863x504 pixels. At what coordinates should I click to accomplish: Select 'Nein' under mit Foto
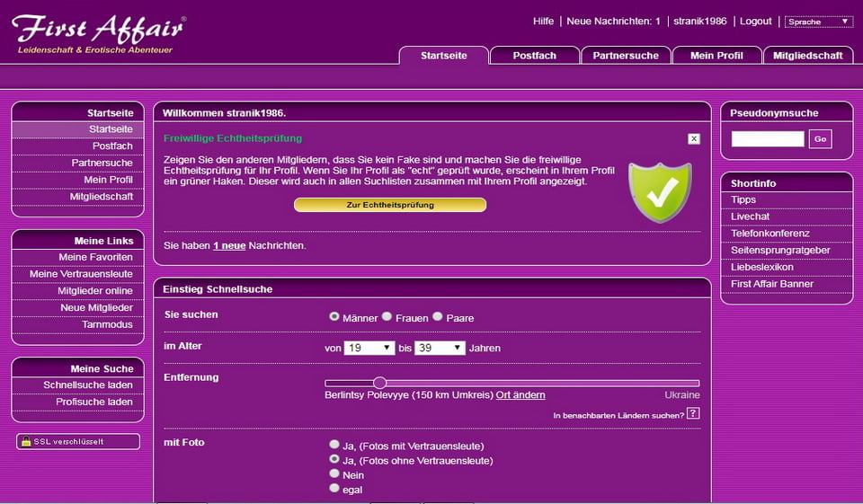pyautogui.click(x=334, y=473)
